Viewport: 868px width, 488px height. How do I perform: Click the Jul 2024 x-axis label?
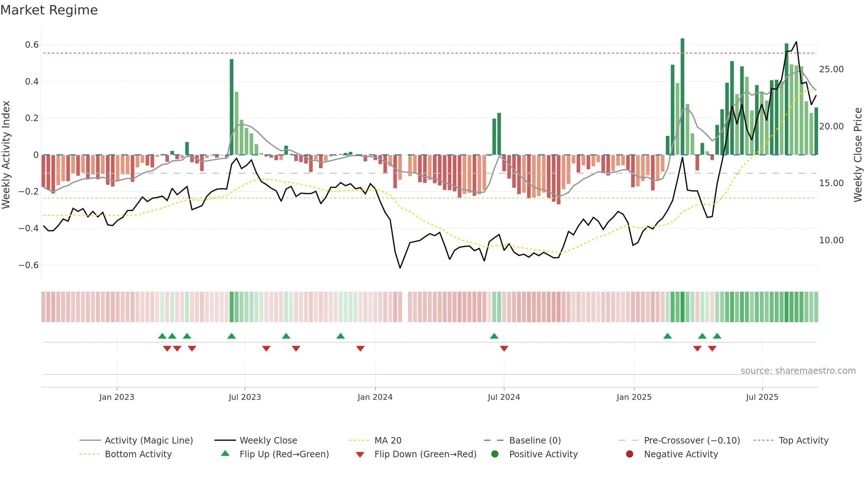click(504, 397)
